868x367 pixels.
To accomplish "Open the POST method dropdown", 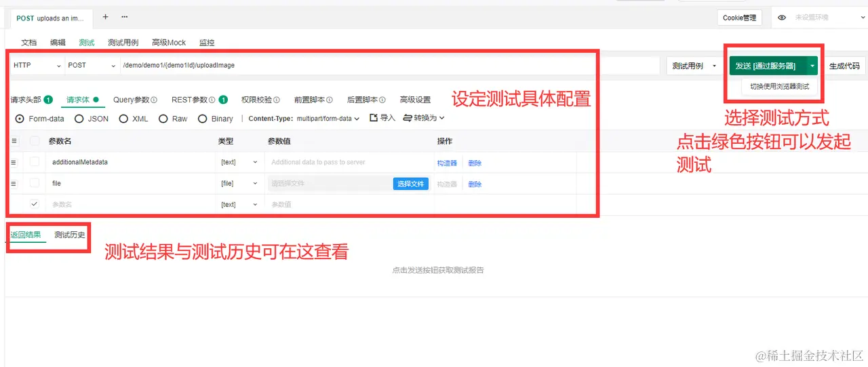I will pos(92,65).
